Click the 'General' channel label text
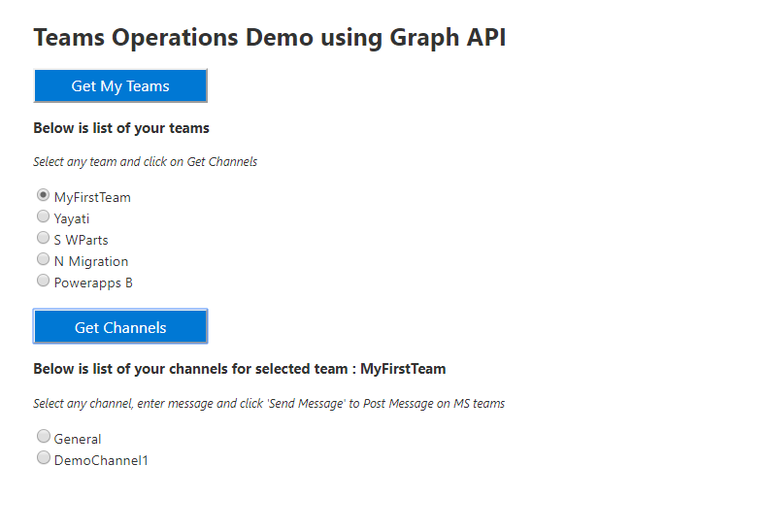 [x=78, y=439]
